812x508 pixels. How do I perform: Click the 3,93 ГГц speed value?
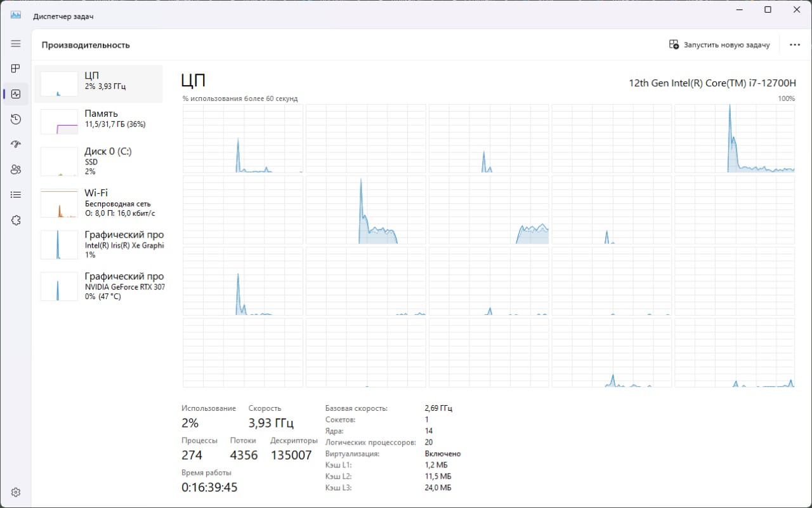[271, 423]
